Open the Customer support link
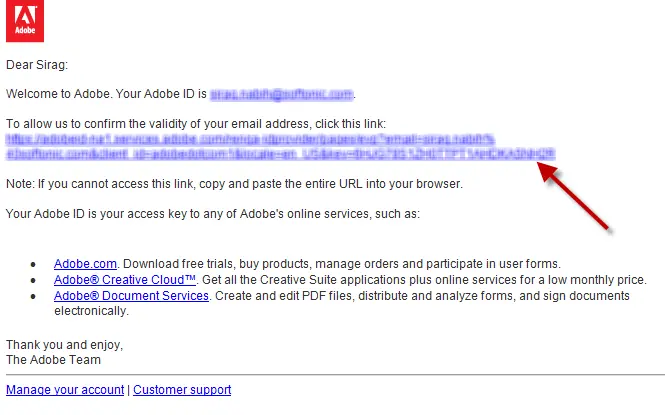665x415 pixels. pos(182,390)
